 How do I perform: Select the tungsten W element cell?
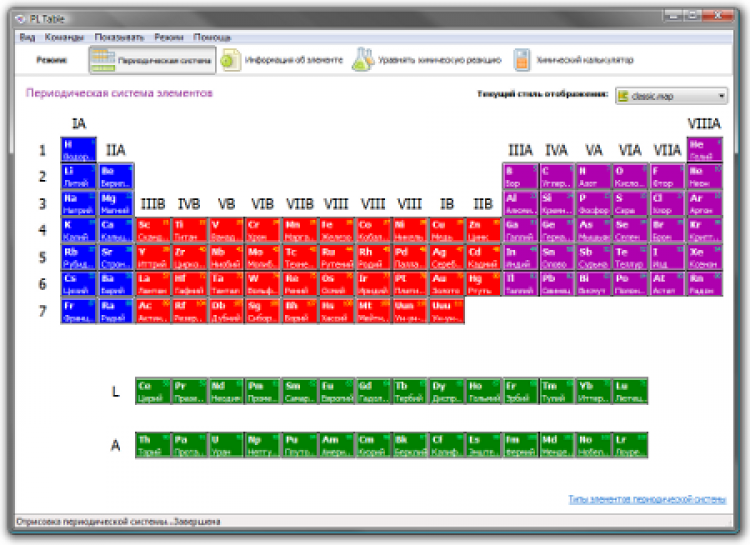coord(263,284)
